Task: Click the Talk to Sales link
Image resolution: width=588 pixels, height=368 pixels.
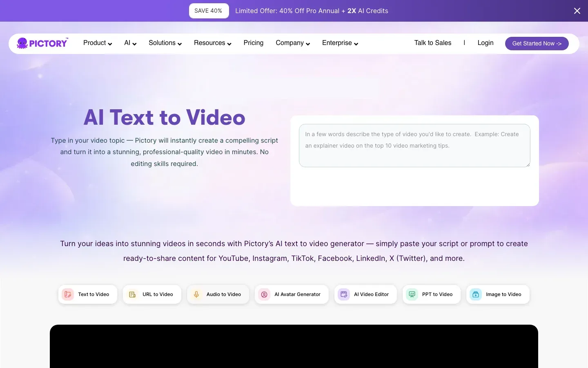Action: point(433,43)
